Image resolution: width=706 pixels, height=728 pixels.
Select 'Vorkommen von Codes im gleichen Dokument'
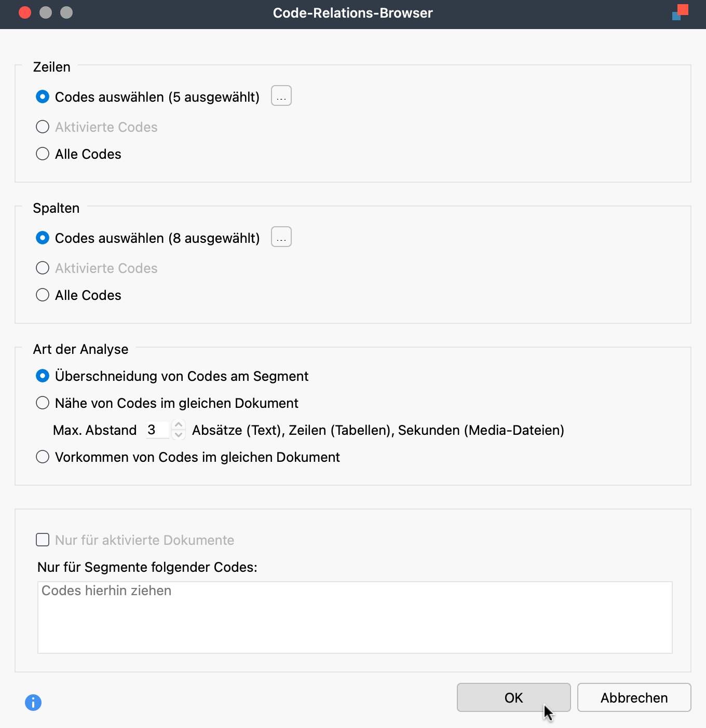[x=43, y=457]
